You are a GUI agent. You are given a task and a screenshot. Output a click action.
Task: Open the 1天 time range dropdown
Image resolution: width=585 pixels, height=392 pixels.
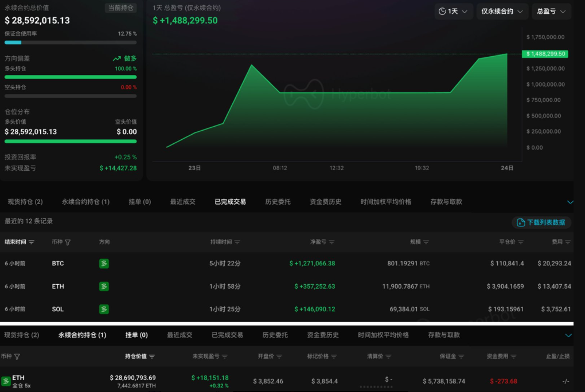(x=453, y=11)
